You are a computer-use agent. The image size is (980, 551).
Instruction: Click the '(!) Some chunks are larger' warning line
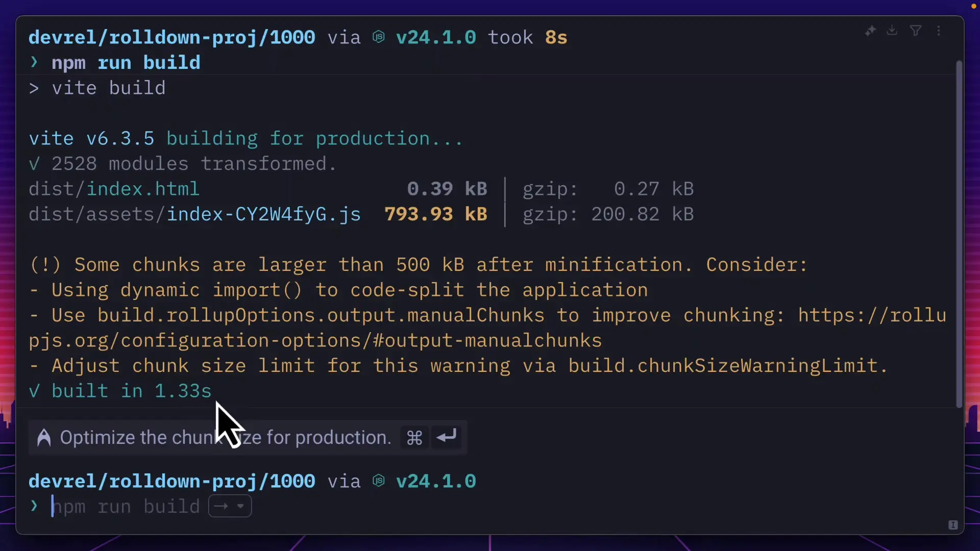418,265
